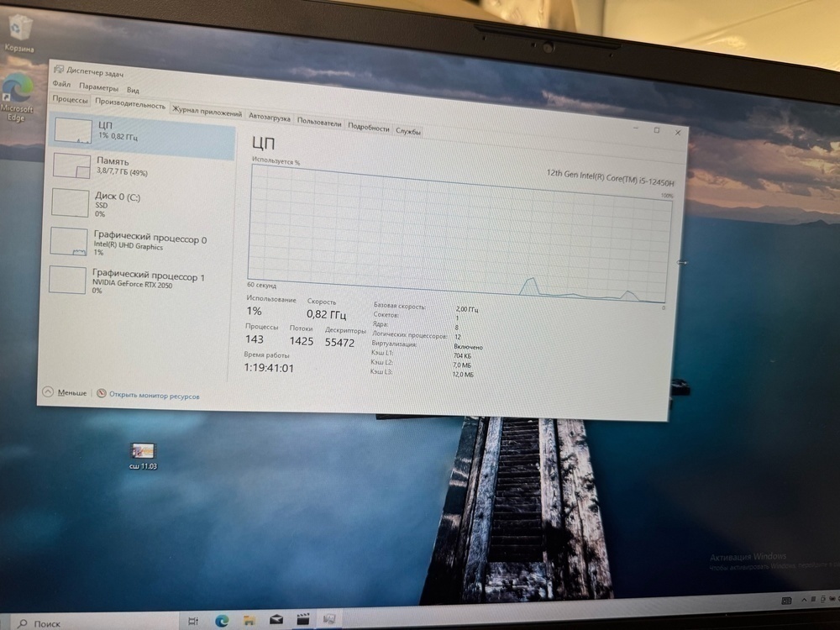This screenshot has width=840, height=630.
Task: Open the Mail app from the taskbar
Action: click(x=276, y=620)
